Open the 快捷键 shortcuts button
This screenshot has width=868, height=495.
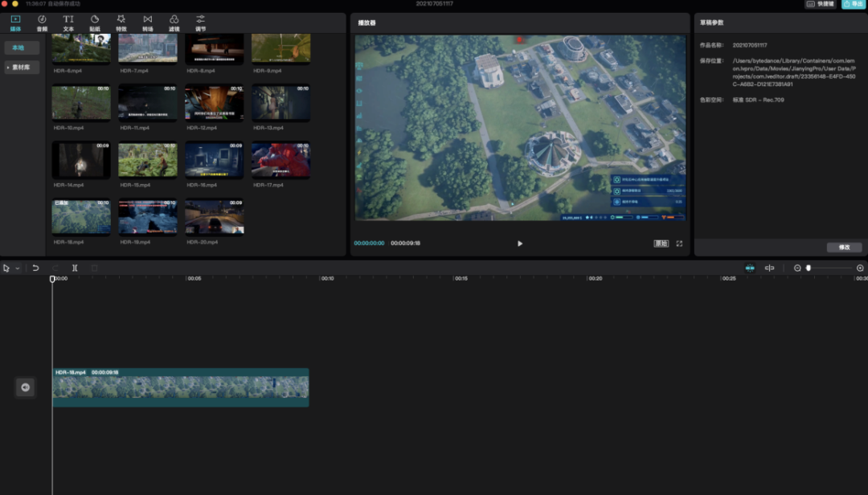tap(821, 4)
